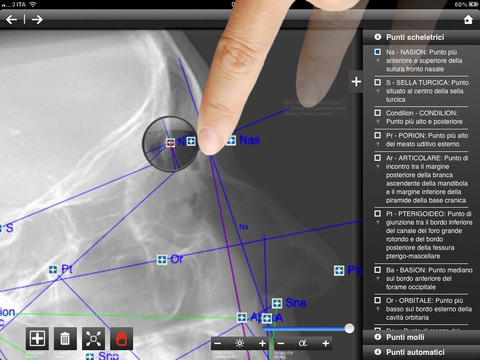Go forward with the right arrow
The width and height of the screenshot is (480, 360).
(x=37, y=20)
